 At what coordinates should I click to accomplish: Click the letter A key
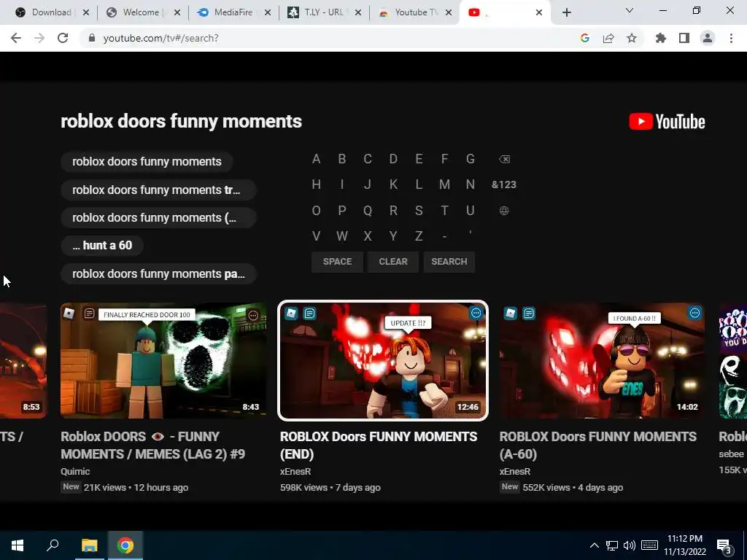coord(317,159)
